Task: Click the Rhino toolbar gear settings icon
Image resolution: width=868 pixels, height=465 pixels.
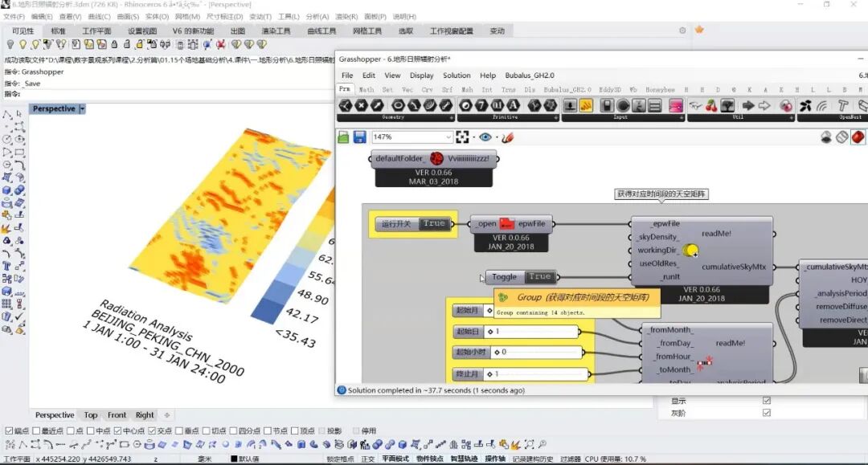Action: pos(682,31)
